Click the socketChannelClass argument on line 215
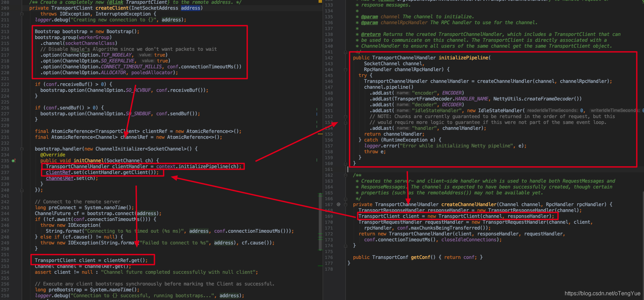644x300 pixels. coord(90,43)
